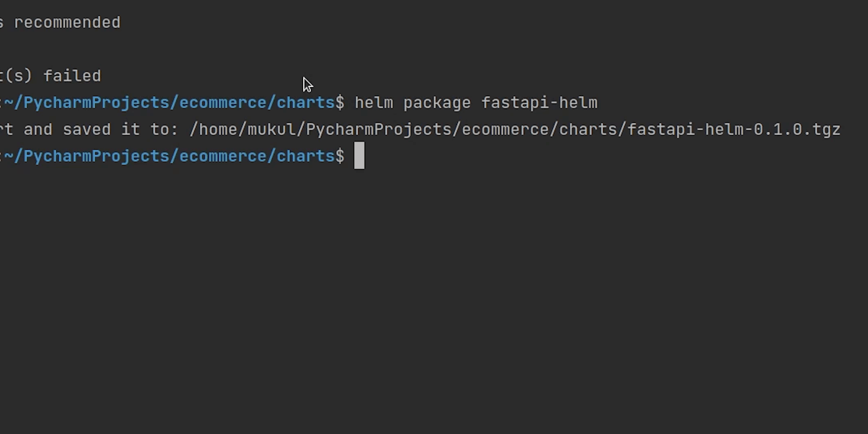868x434 pixels.
Task: Click the "fastapi-helm" argument in the command
Action: pos(539,103)
